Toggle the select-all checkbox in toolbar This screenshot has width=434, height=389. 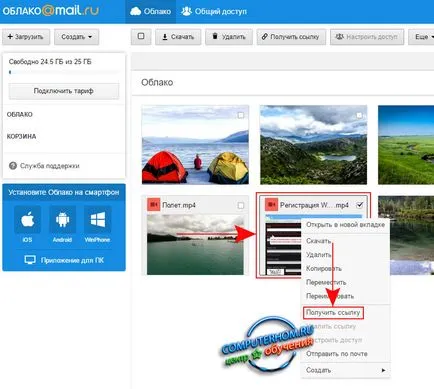[x=141, y=36]
